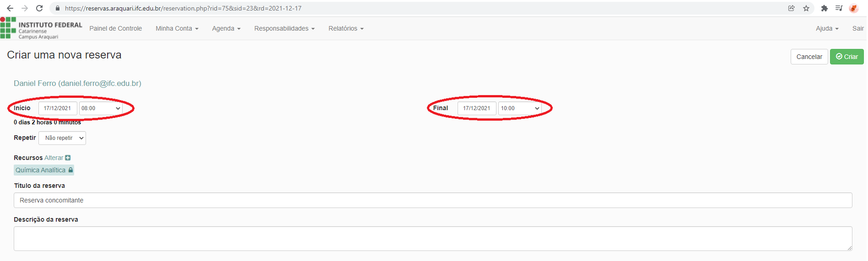868x261 pixels.
Task: Open the Minha Conta menu
Action: point(177,28)
